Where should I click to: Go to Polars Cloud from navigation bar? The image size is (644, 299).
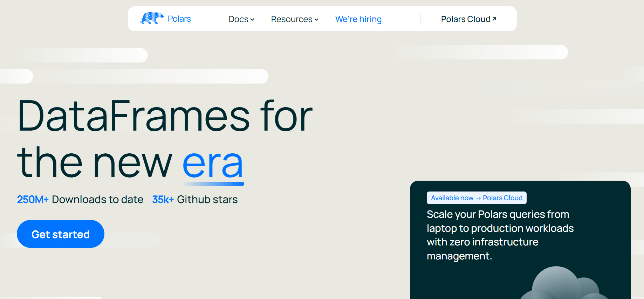pos(465,19)
